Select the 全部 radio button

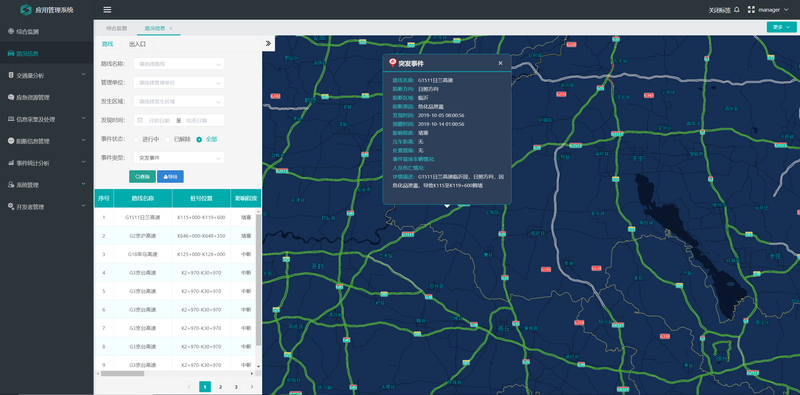(x=199, y=139)
